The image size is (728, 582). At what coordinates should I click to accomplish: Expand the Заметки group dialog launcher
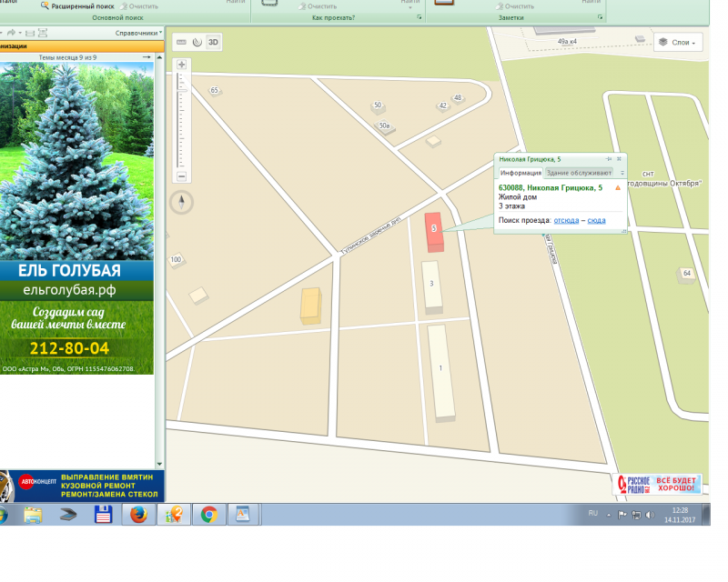[600, 17]
